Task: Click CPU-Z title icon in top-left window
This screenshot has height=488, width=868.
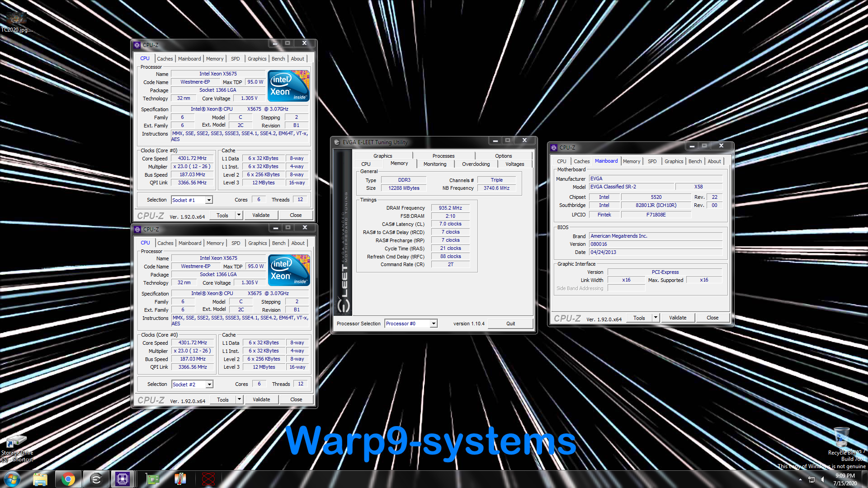Action: 137,45
